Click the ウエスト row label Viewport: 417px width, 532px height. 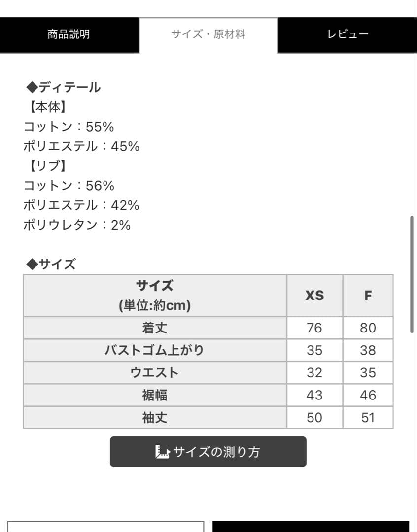point(155,373)
